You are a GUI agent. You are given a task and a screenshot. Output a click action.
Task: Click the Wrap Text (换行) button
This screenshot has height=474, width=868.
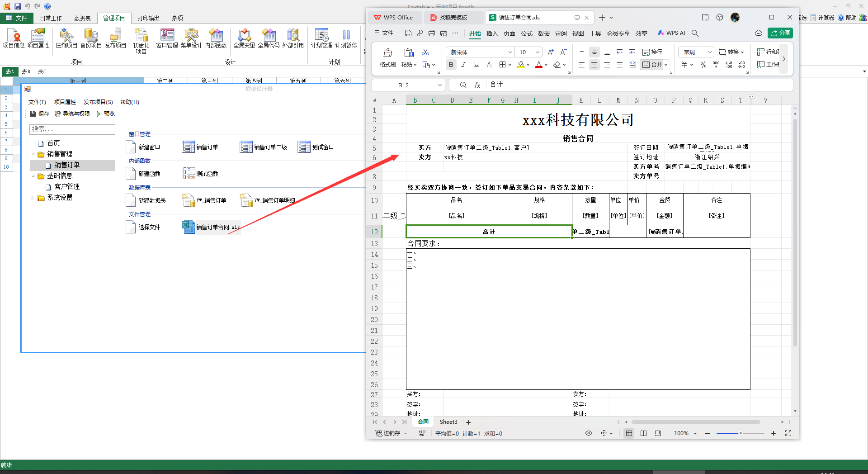(x=652, y=52)
